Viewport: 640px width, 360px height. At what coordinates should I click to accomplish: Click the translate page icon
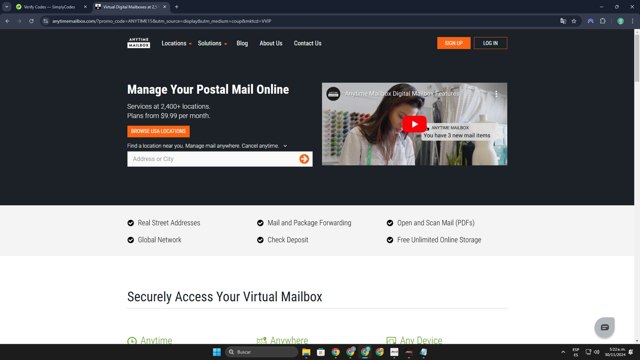click(x=563, y=21)
